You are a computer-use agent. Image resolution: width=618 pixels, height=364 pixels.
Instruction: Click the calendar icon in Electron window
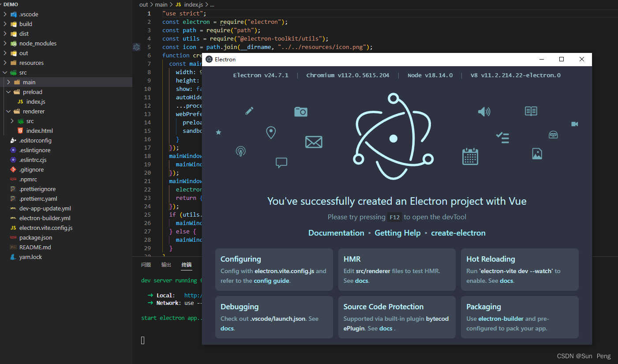(470, 156)
